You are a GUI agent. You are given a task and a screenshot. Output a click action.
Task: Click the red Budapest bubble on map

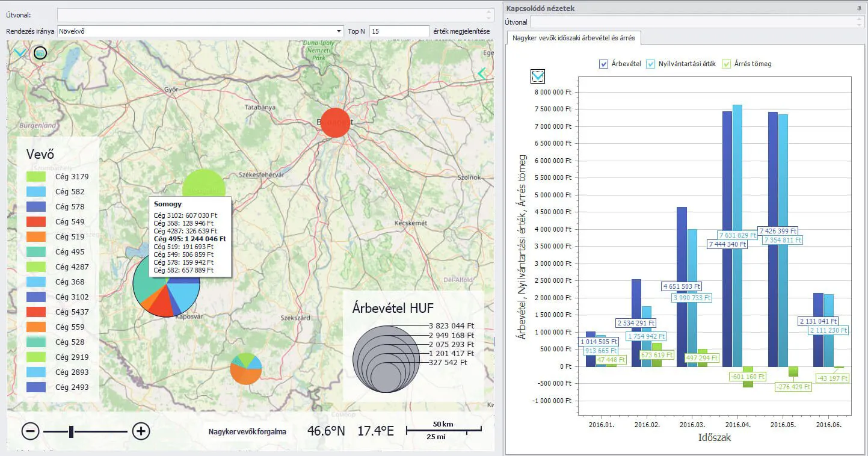[x=335, y=123]
